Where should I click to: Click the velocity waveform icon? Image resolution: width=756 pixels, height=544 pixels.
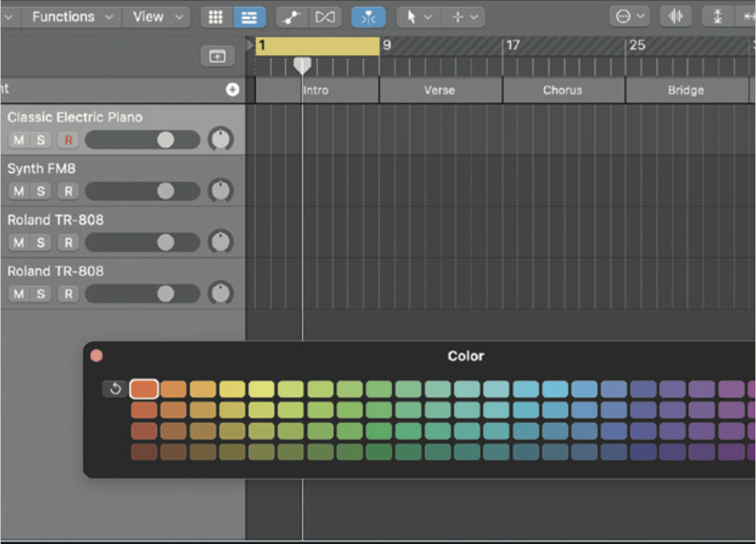click(675, 16)
